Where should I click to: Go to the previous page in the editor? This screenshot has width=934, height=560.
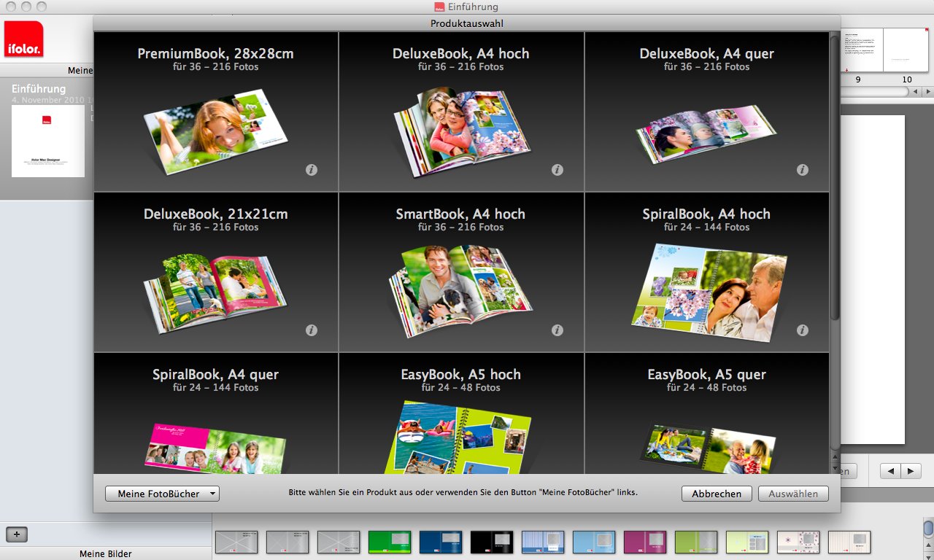(890, 471)
